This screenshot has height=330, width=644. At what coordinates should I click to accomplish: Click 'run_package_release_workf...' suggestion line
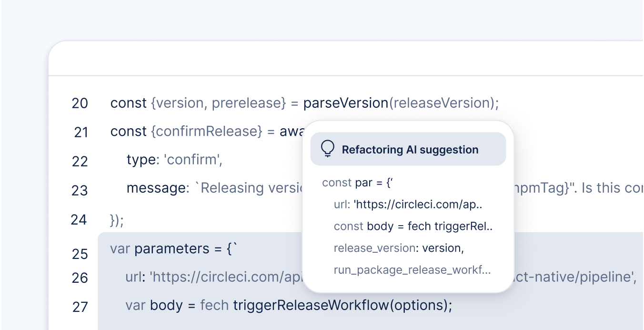[x=412, y=270]
